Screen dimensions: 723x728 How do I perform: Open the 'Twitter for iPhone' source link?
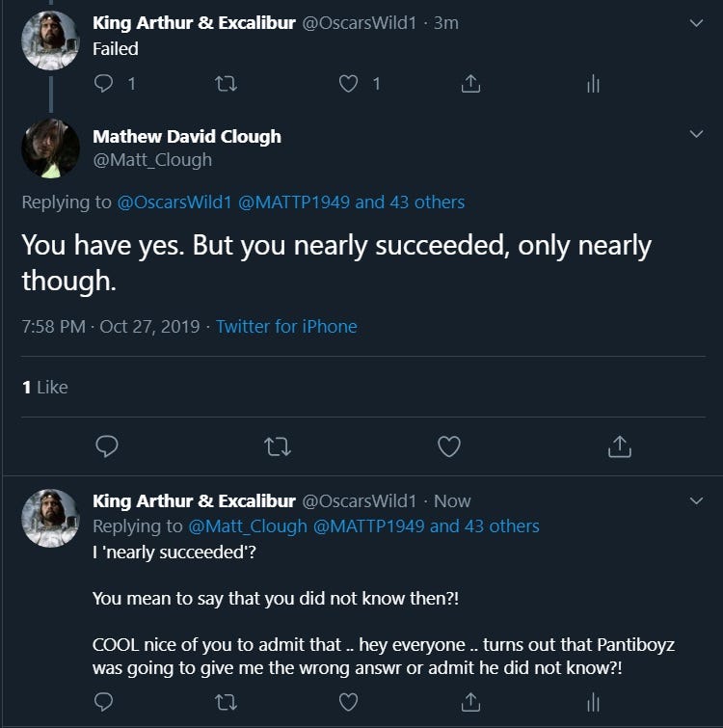coord(286,327)
